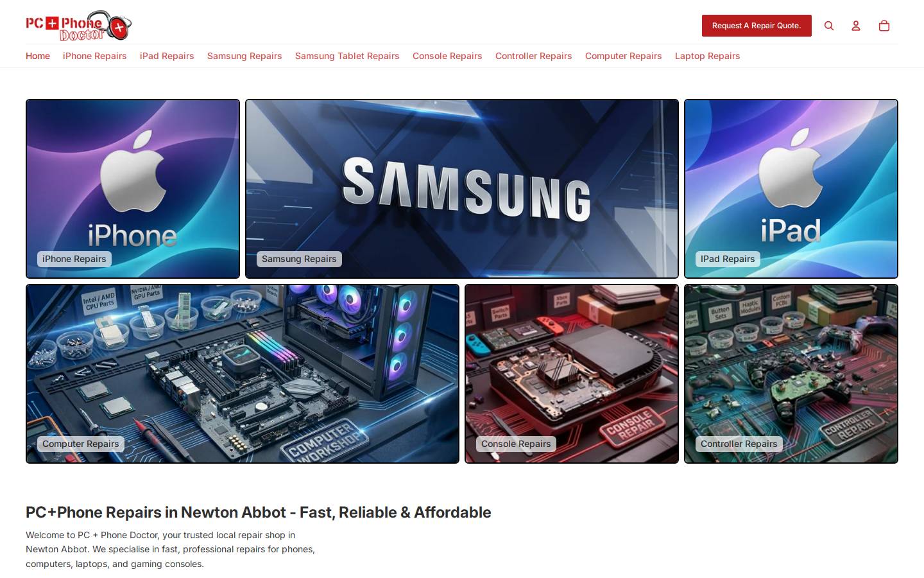This screenshot has height=578, width=924.
Task: Select the Samsung banner tile
Action: [x=462, y=189]
